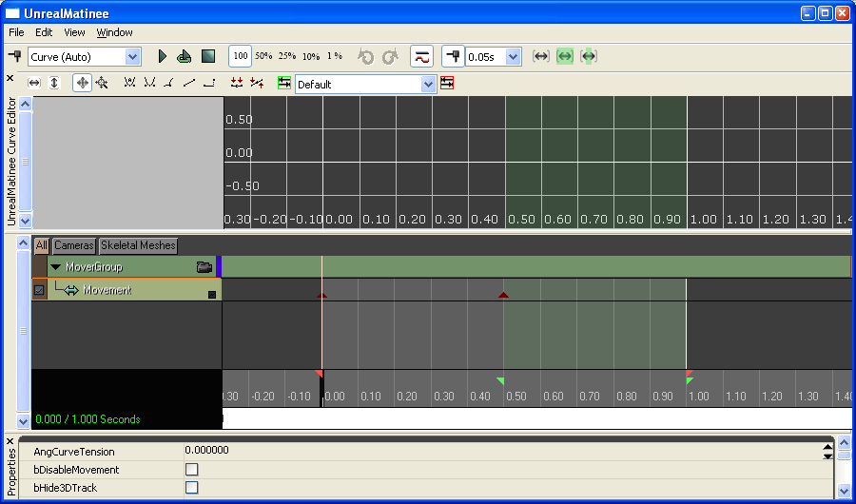Set playback speed to 100%
The width and height of the screenshot is (856, 504).
tap(241, 56)
